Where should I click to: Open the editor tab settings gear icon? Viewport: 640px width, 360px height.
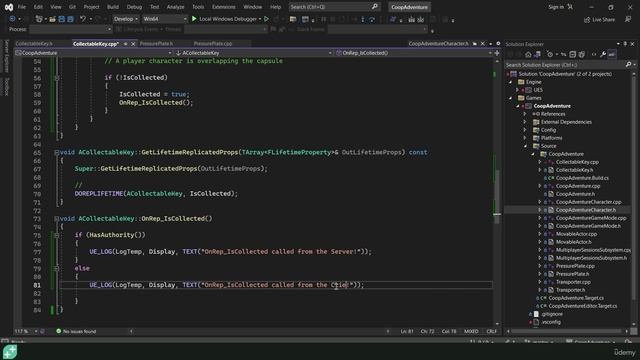(498, 43)
